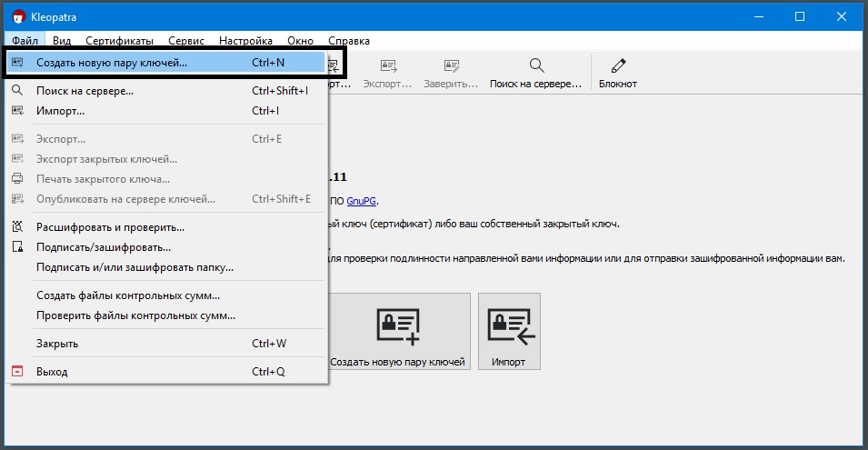
Task: Open the Справка menu
Action: 349,40
